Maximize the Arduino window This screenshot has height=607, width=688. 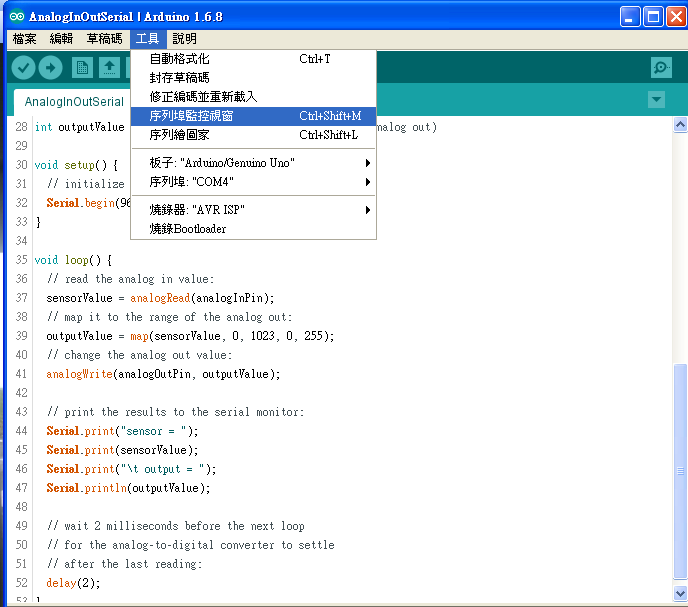click(x=653, y=17)
